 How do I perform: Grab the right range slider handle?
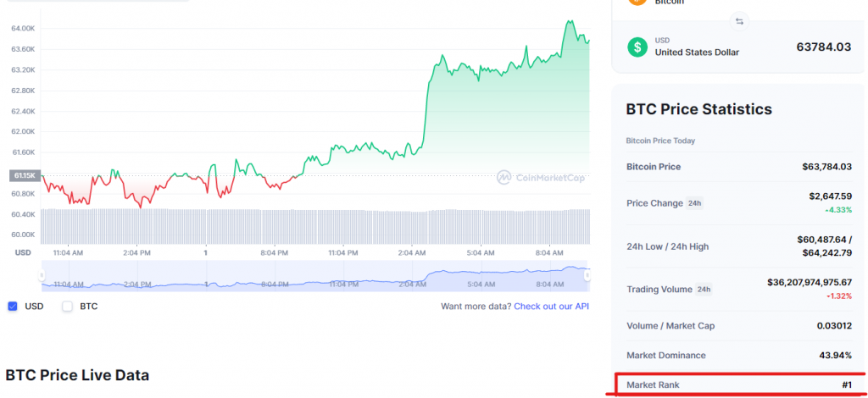(587, 274)
